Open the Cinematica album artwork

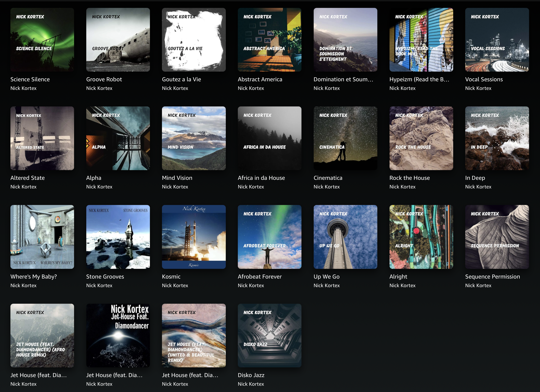(345, 138)
